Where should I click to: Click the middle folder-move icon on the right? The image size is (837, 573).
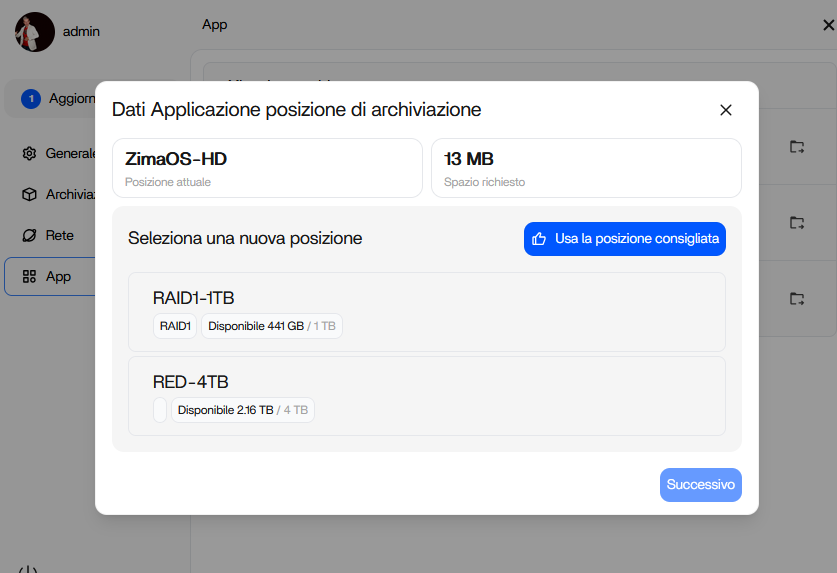796,222
